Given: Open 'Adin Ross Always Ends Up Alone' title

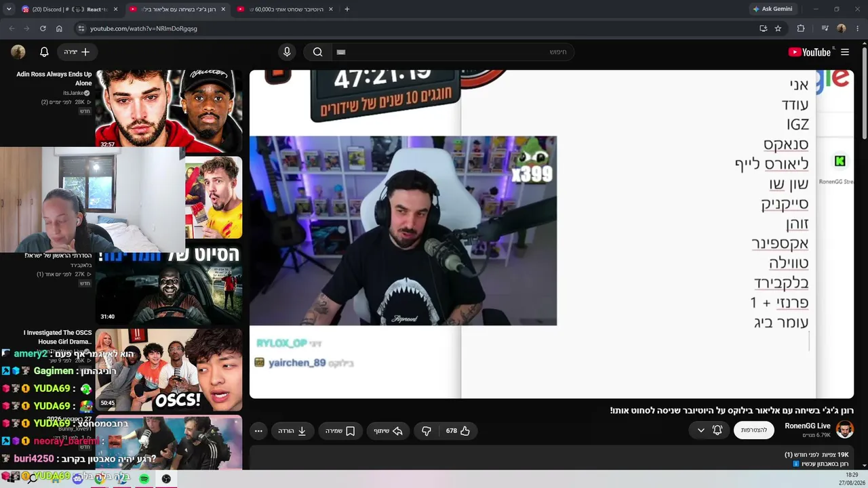Looking at the screenshot, I should point(54,79).
